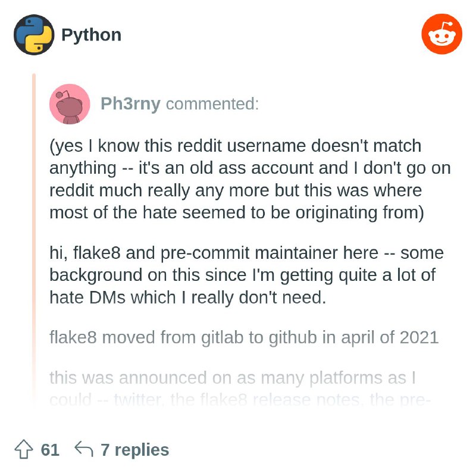Click 'reddit much really any more' line
This screenshot has width=476, height=476.
236,190
